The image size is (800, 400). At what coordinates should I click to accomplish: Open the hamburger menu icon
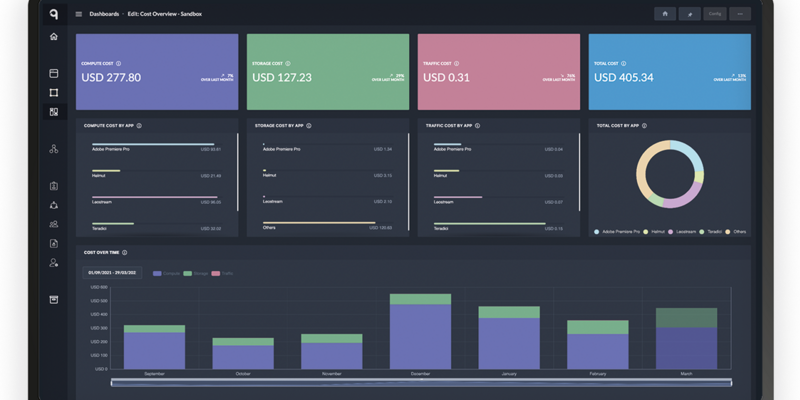pos(79,14)
